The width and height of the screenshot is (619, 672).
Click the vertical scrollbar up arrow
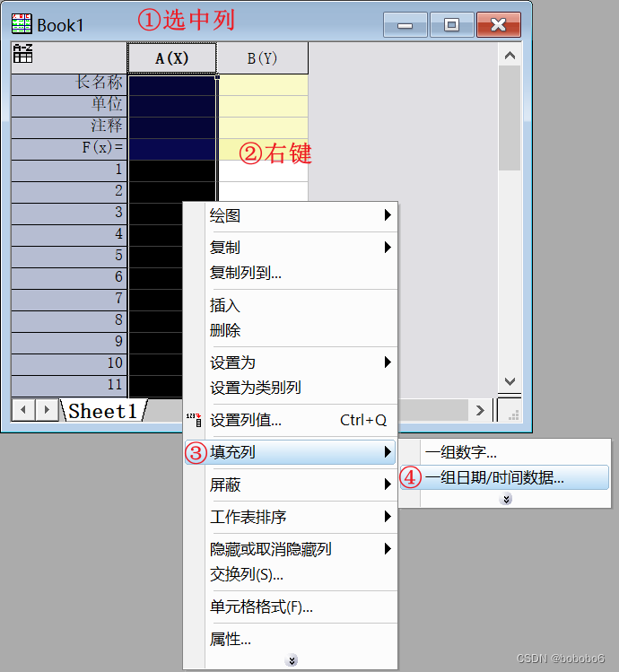point(510,55)
